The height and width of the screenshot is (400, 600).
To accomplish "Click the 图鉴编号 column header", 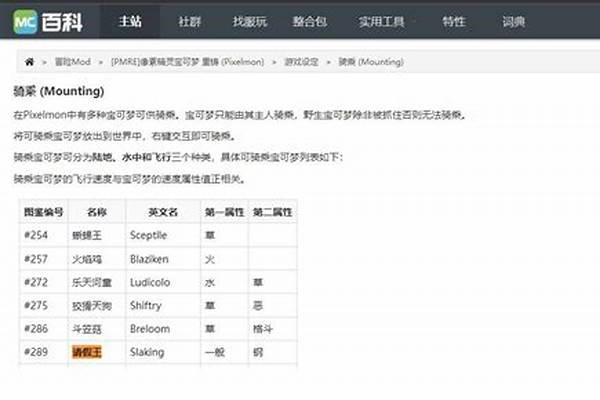I will pyautogui.click(x=44, y=212).
